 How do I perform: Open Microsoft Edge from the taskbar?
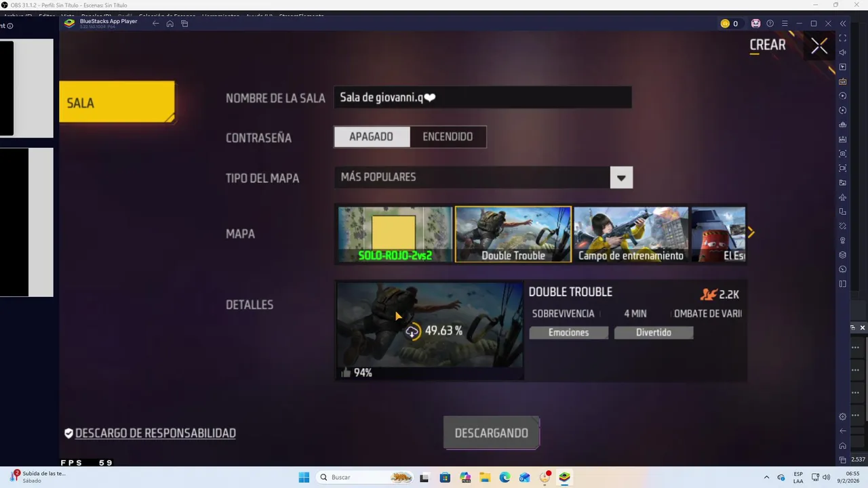pos(505,477)
